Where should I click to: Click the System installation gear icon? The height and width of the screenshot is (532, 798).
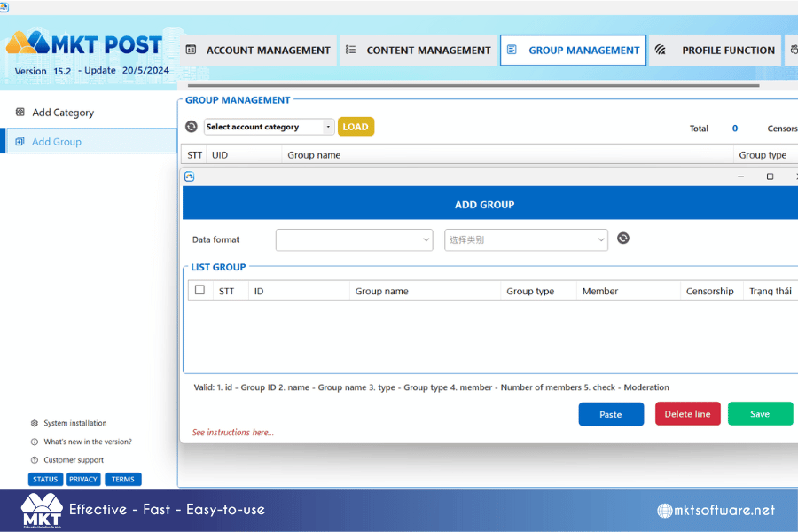click(x=34, y=423)
